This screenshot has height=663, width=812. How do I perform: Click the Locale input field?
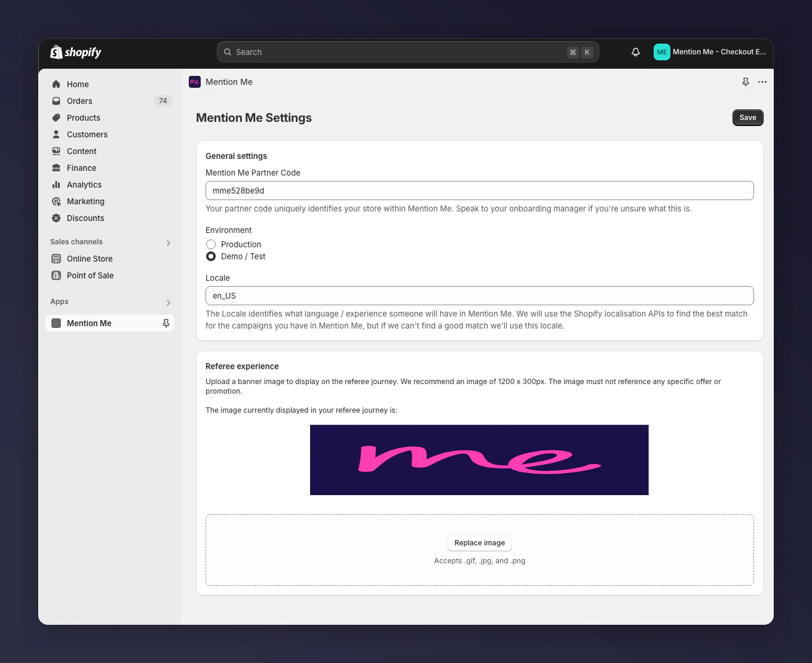(480, 296)
